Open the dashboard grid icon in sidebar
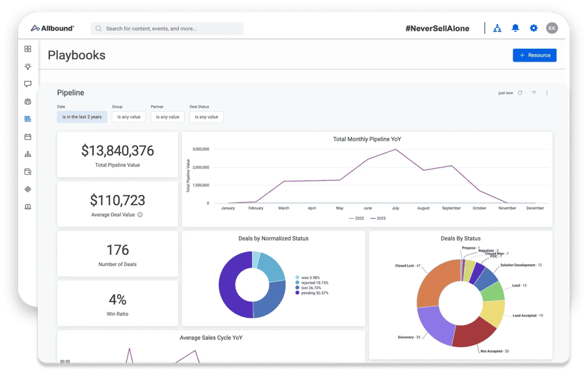Image resolution: width=588 pixels, height=370 pixels. pos(28,49)
